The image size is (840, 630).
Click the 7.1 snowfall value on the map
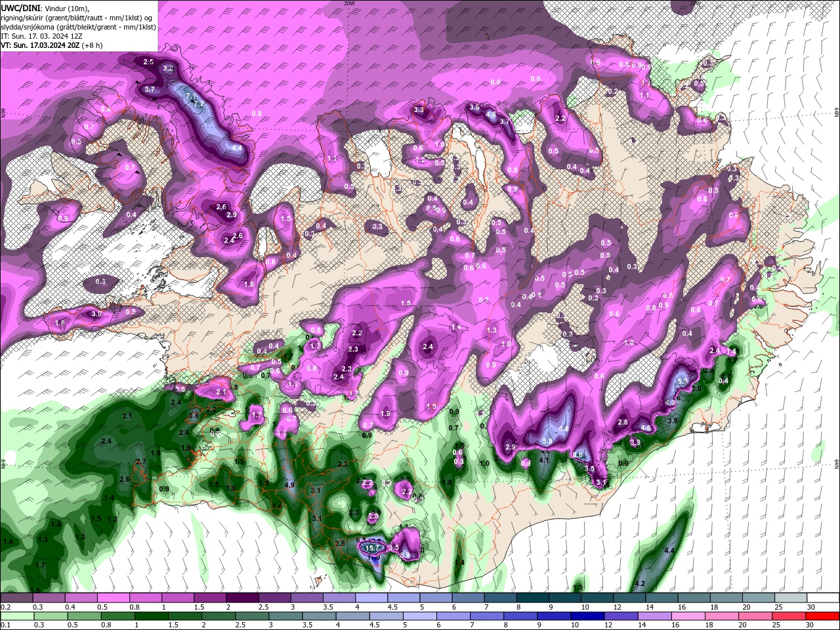point(190,96)
